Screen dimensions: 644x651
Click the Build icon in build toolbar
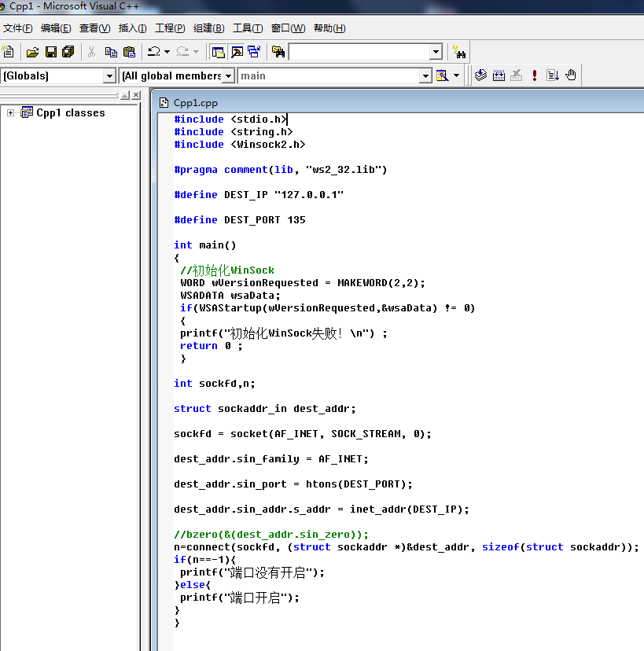(499, 75)
